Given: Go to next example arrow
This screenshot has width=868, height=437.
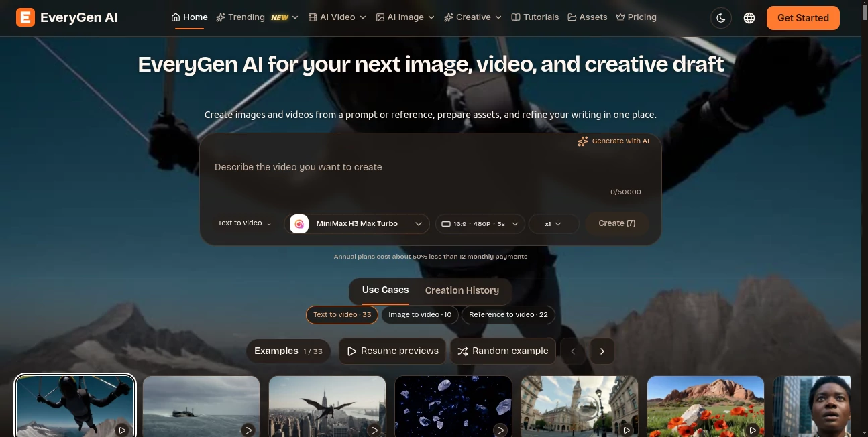Looking at the screenshot, I should [602, 351].
